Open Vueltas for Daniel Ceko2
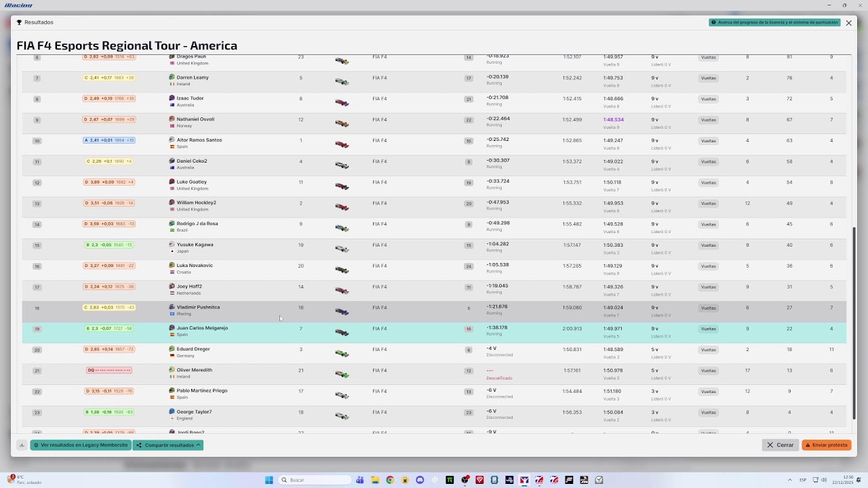The height and width of the screenshot is (488, 868). (x=709, y=162)
